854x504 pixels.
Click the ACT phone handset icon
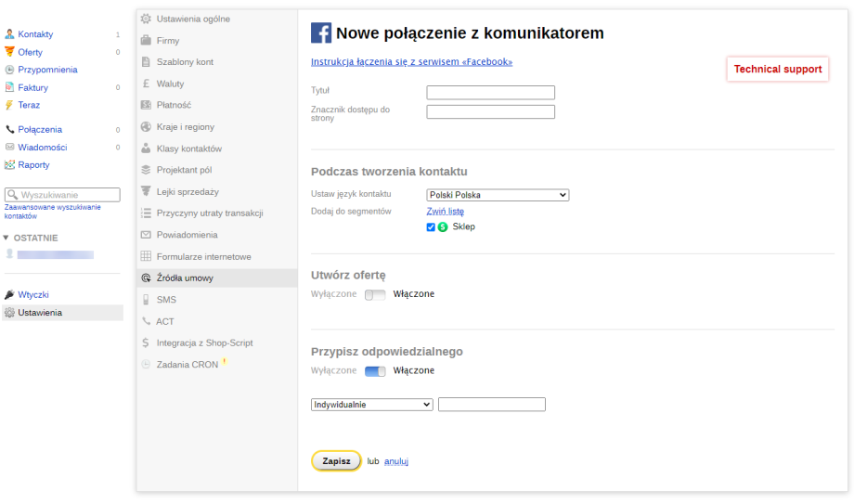coord(146,321)
